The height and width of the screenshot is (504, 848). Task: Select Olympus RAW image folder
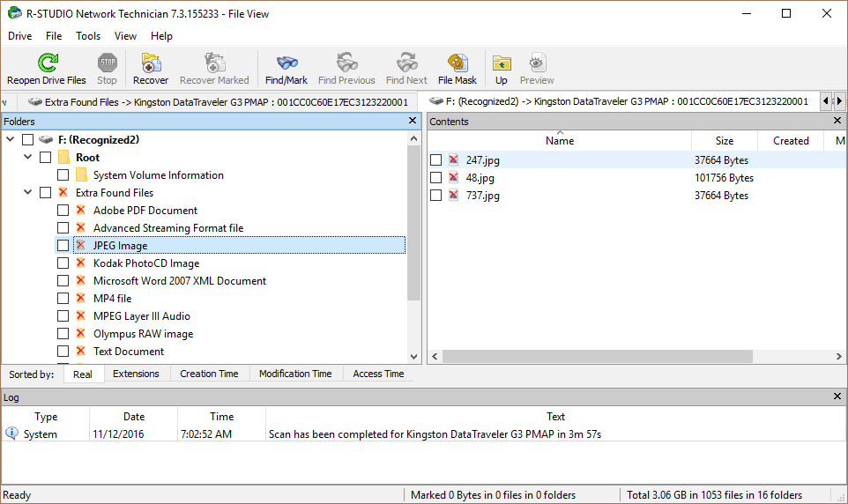tap(144, 334)
